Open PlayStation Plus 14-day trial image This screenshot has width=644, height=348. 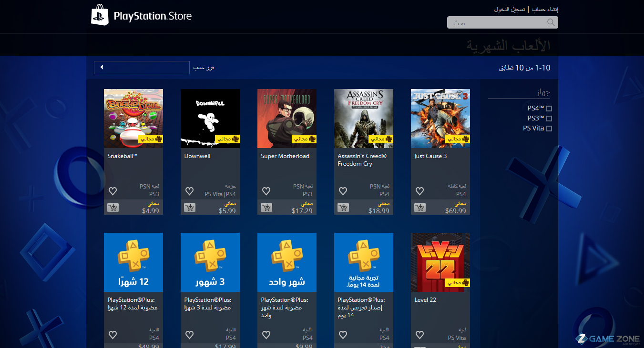click(x=364, y=262)
